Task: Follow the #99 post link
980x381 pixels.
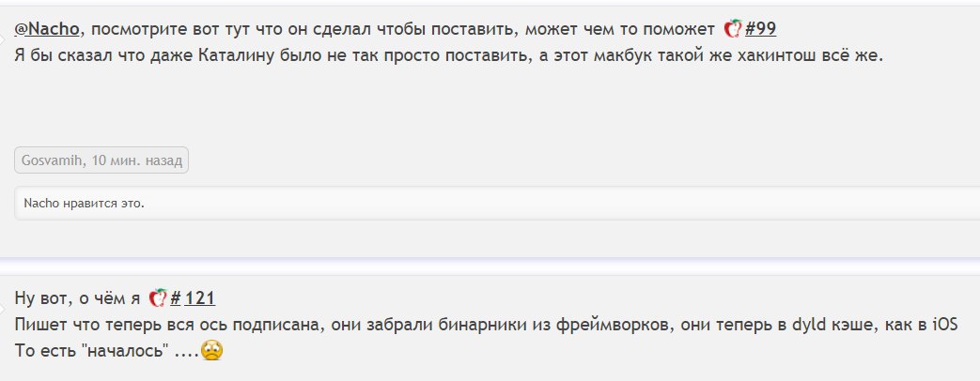Action: coord(760,29)
